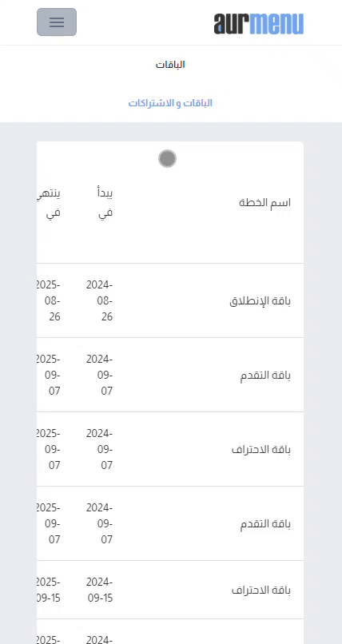
Task: Select the يبدأ في column header
Action: click(x=106, y=203)
